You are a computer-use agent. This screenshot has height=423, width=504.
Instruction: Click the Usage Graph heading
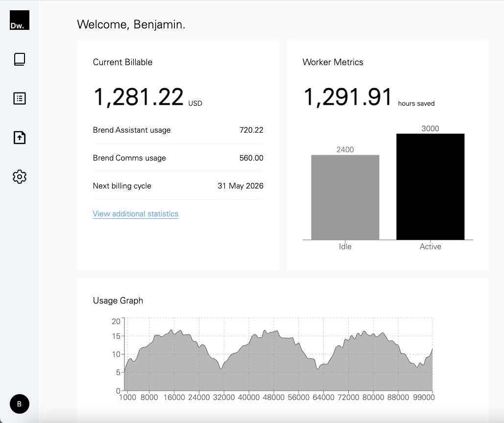118,300
